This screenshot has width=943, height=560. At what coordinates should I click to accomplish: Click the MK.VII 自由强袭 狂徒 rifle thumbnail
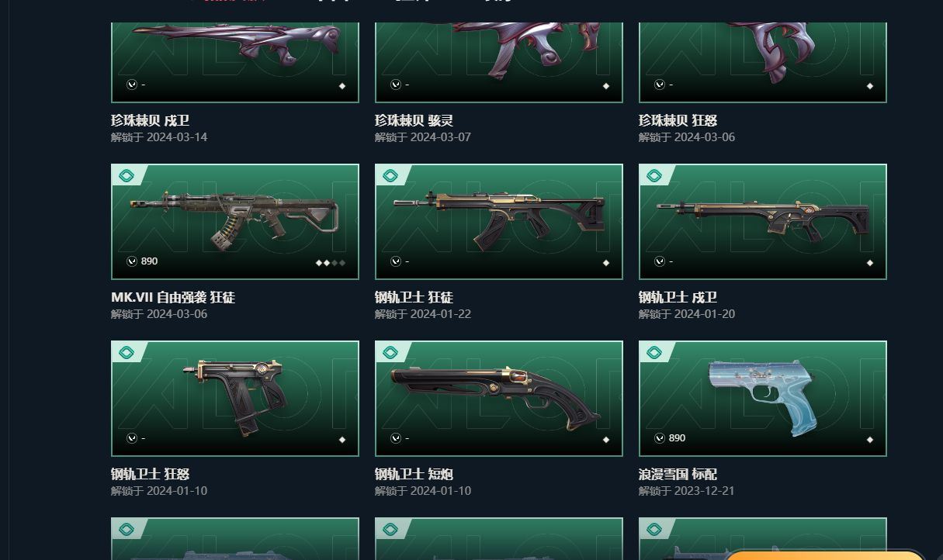[234, 220]
